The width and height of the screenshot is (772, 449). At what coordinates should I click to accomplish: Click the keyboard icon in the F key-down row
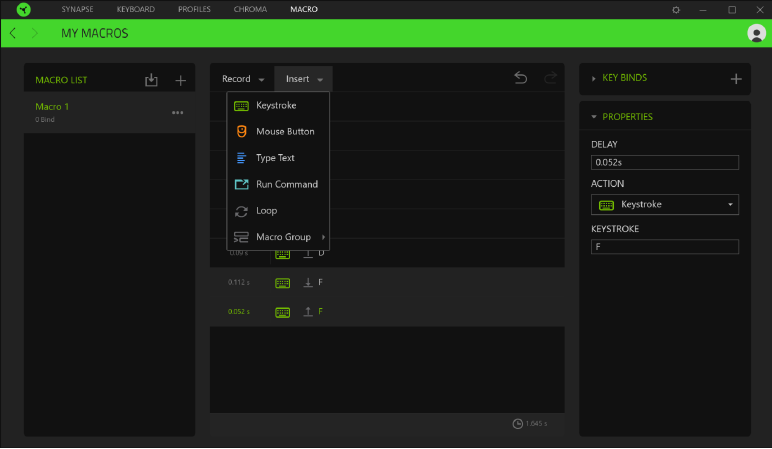282,283
